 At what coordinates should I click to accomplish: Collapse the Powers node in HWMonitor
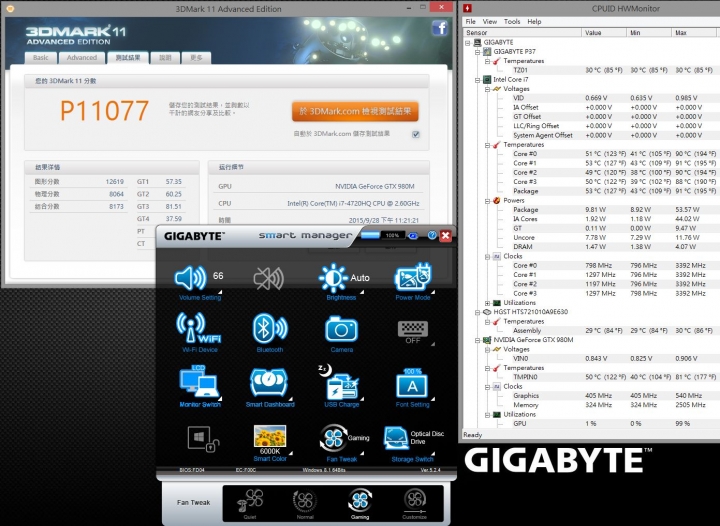pyautogui.click(x=487, y=201)
